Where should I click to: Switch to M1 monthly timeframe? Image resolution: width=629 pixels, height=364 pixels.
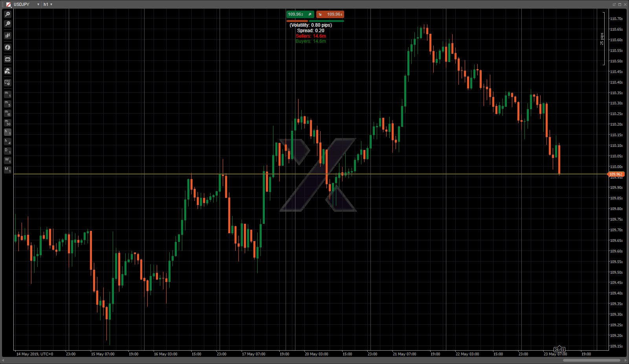pyautogui.click(x=7, y=170)
